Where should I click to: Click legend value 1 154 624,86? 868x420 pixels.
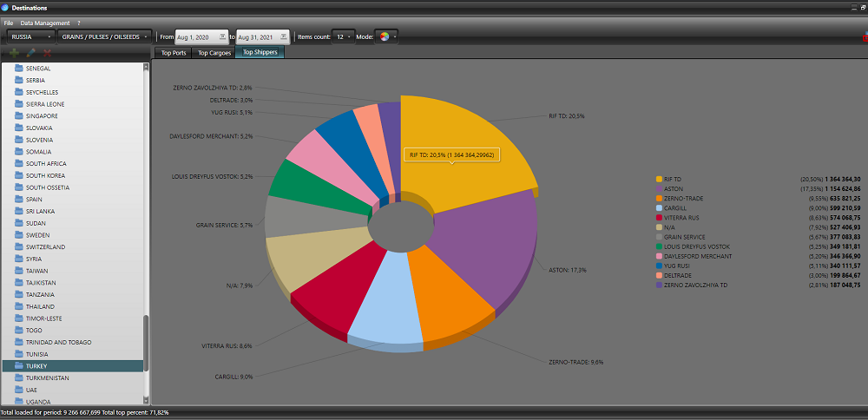(843, 188)
